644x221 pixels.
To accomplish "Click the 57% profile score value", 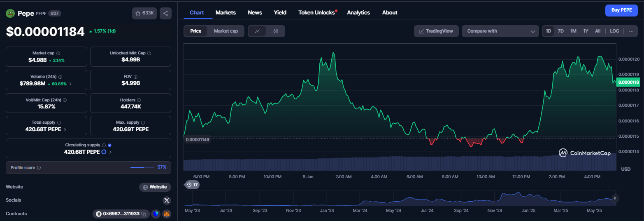I will point(162,167).
